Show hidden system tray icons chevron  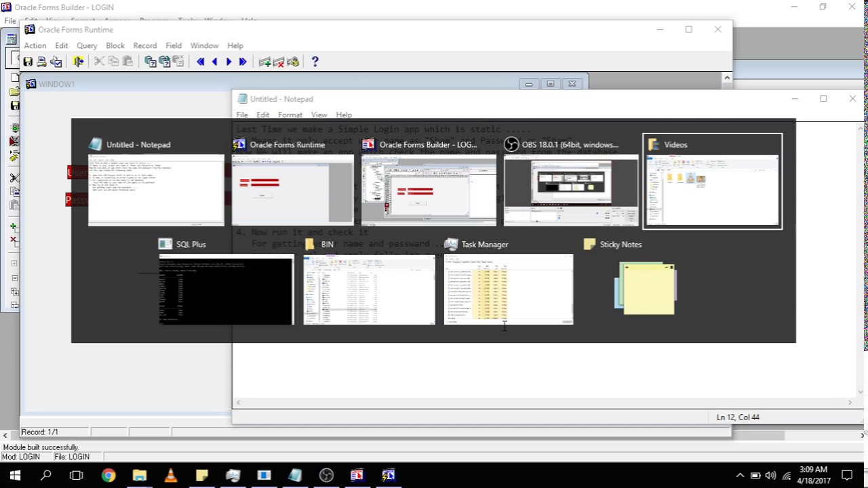(740, 476)
